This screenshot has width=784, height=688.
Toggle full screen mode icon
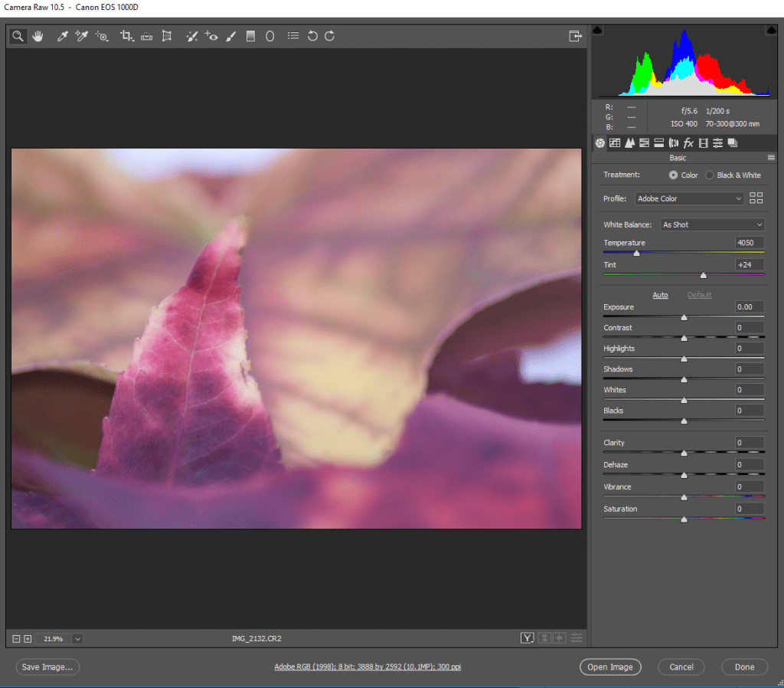point(575,36)
